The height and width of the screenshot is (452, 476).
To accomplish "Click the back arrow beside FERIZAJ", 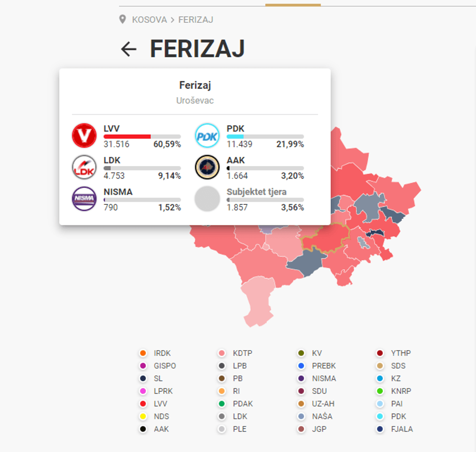I will 129,49.
